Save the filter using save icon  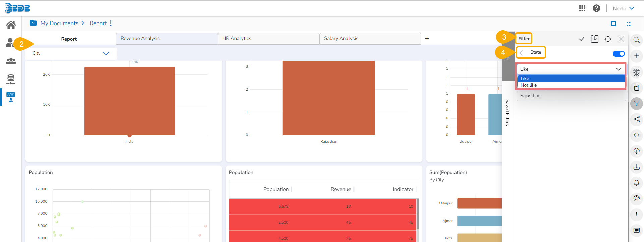(x=595, y=39)
